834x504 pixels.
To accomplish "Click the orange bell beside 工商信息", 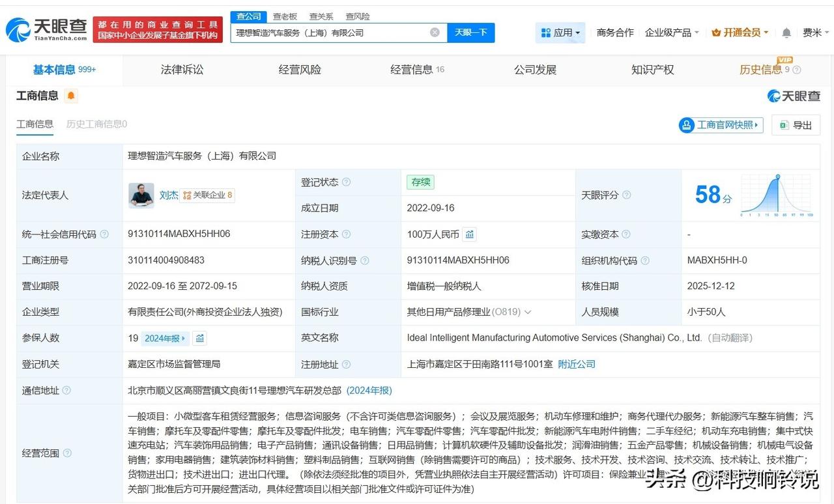I will point(71,96).
